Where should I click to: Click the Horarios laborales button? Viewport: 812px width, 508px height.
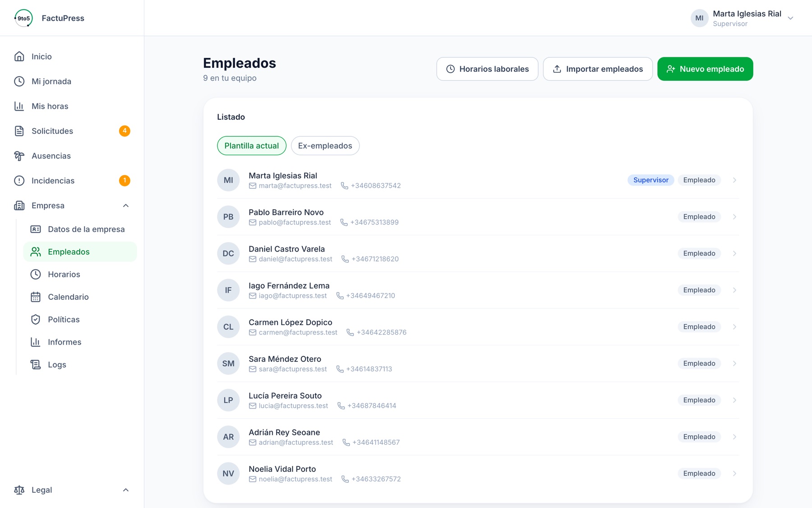(x=487, y=69)
